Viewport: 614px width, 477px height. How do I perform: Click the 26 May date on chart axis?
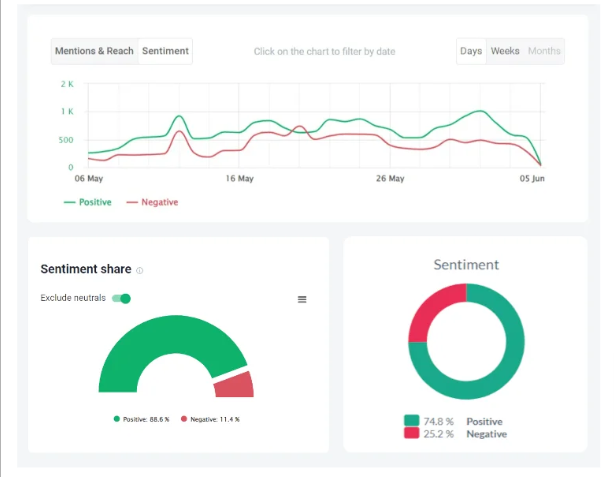point(389,179)
